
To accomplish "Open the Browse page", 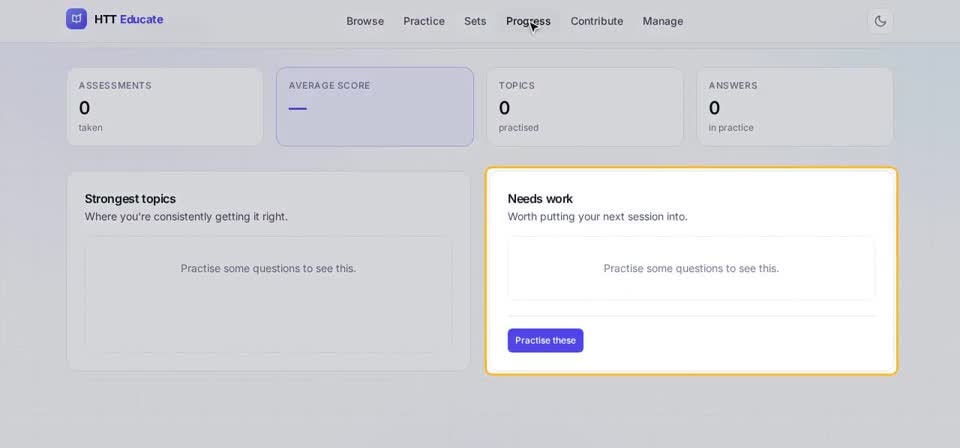I will [365, 21].
